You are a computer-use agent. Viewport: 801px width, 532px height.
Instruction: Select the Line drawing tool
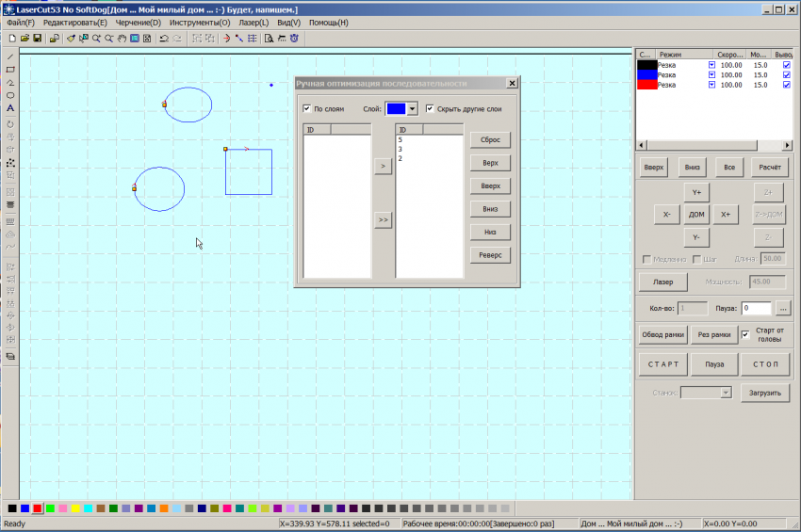pos(10,57)
